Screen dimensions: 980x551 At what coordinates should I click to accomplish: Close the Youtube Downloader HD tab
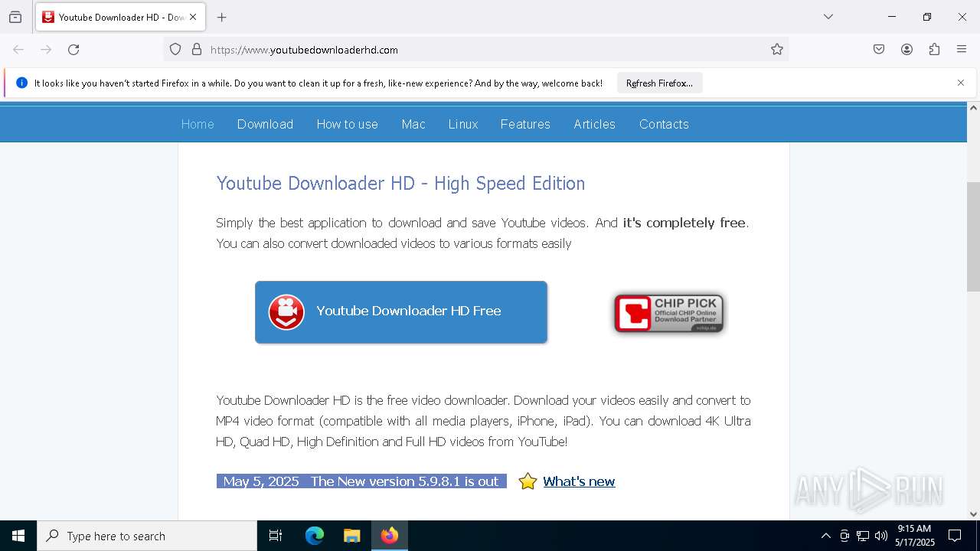point(193,17)
